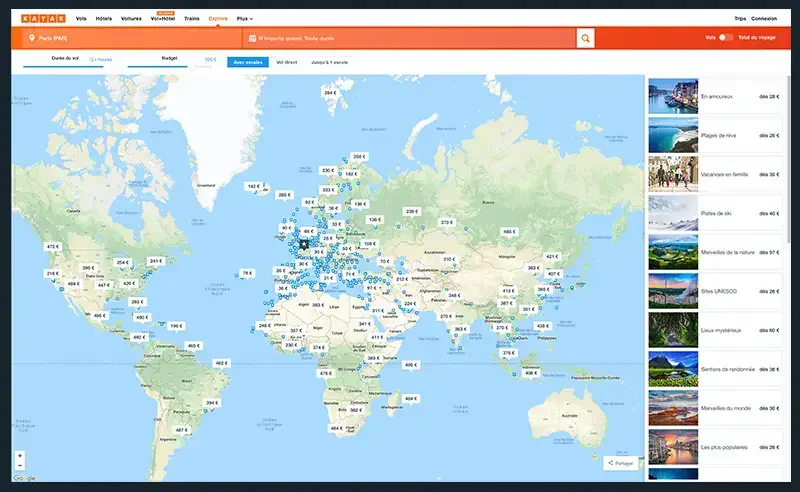This screenshot has width=800, height=492.
Task: Select the Jusqu'à 1 escale filter
Action: point(329,62)
